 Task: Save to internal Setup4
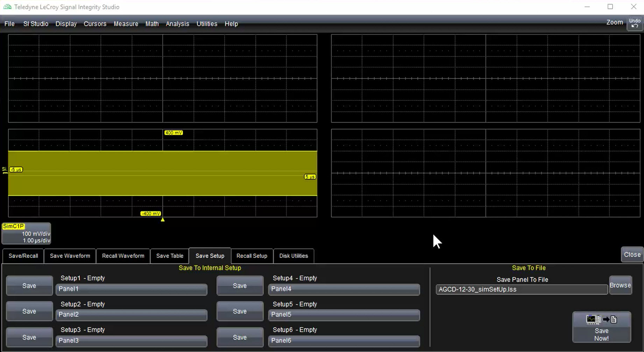(240, 286)
